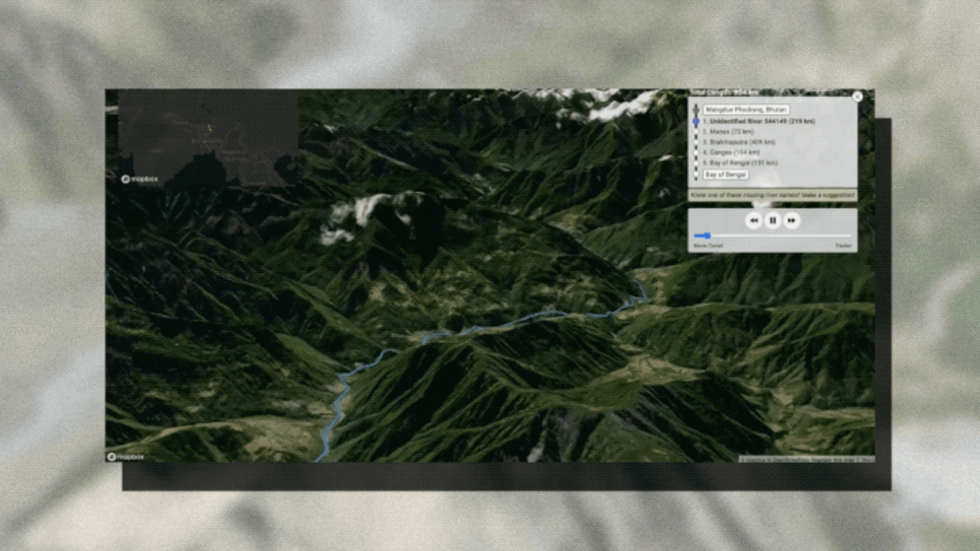Screen dimensions: 980x551
Task: Select the Bay of Bengal stop marker dot
Action: pyautogui.click(x=696, y=163)
